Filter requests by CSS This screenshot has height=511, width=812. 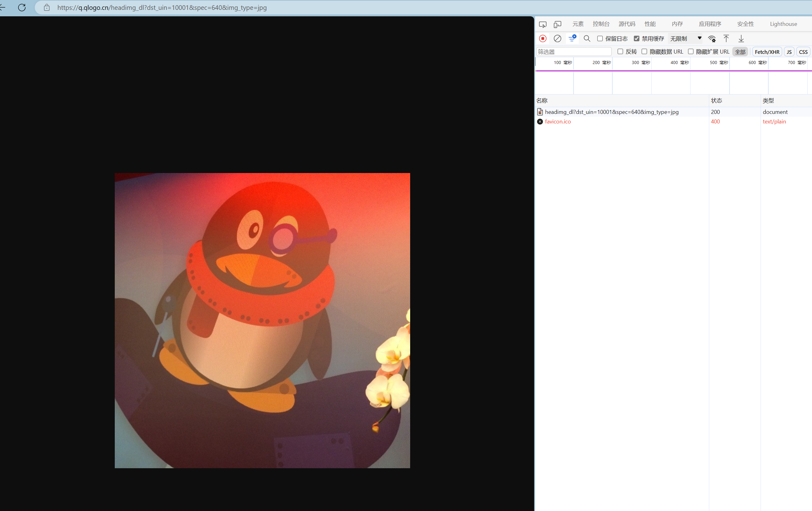click(x=803, y=52)
